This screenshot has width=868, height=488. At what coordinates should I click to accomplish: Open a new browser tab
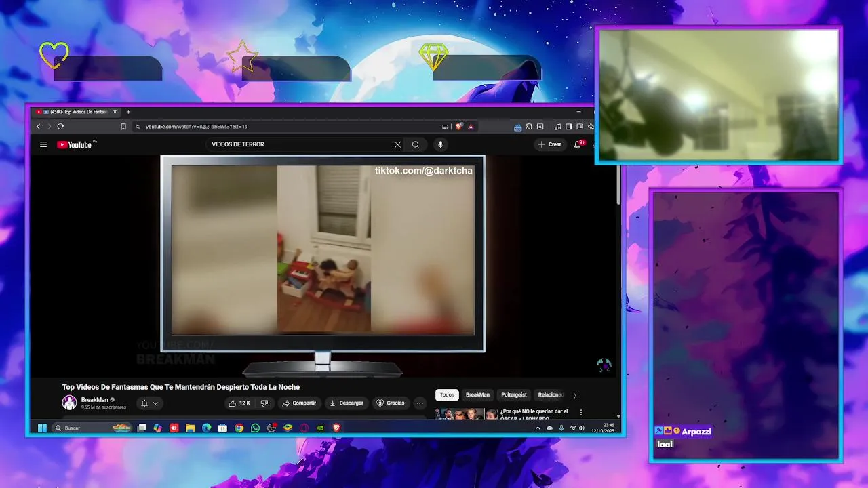coord(128,112)
